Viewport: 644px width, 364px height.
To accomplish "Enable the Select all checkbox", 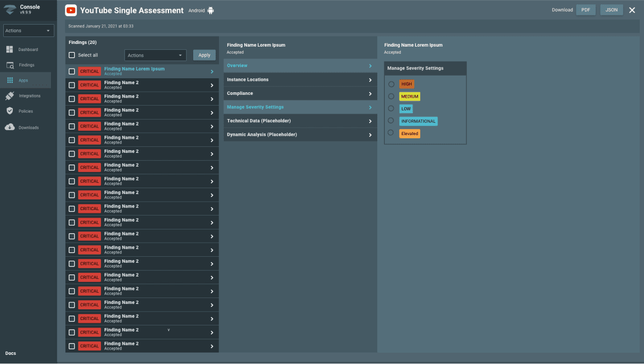I will coord(71,55).
